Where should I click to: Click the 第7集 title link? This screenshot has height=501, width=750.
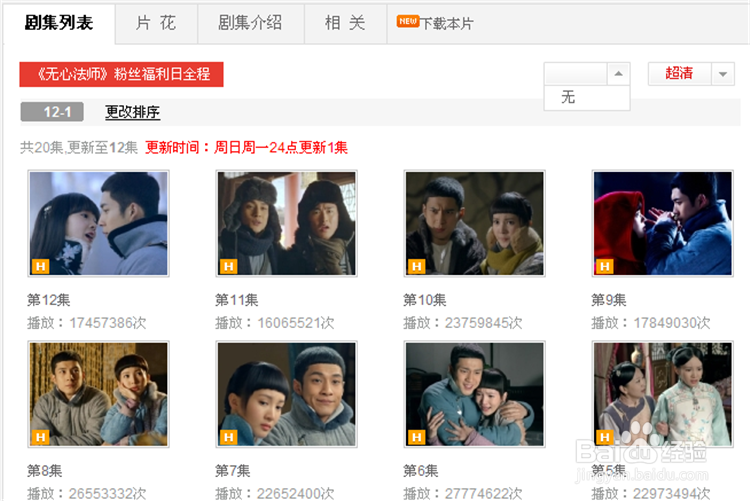232,471
